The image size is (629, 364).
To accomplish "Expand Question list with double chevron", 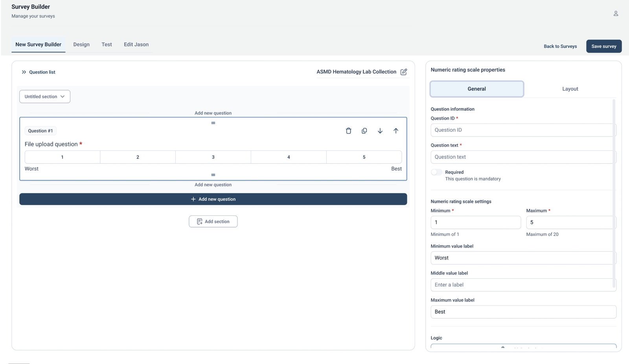I will pos(24,72).
